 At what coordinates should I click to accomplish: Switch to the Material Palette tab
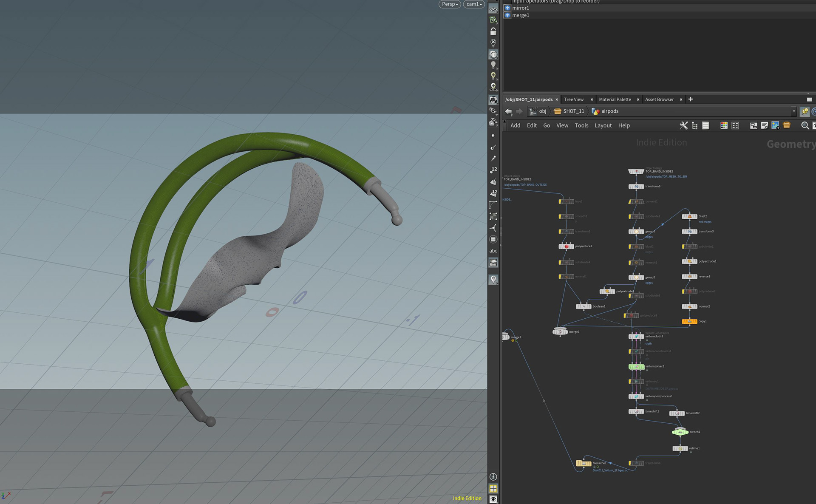(615, 99)
